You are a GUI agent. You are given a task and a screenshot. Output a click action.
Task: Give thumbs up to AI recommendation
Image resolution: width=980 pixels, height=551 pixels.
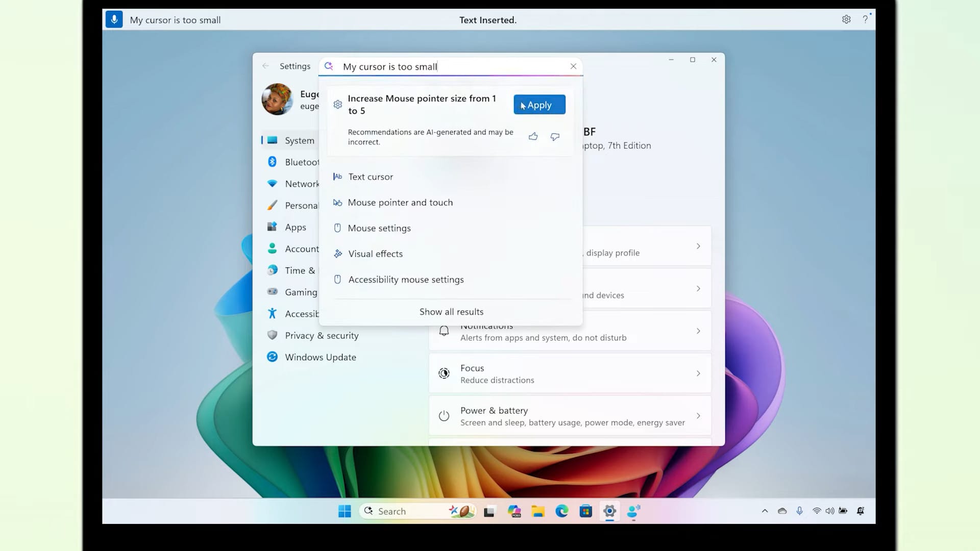click(533, 136)
